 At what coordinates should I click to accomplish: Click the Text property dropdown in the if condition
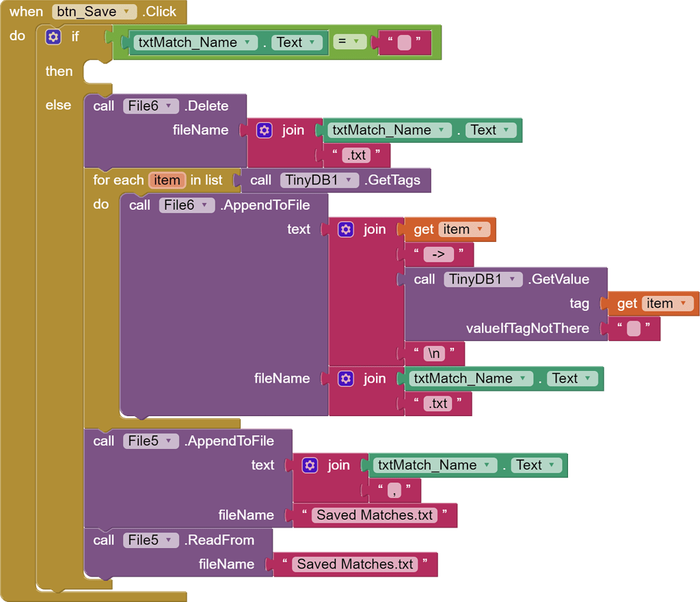pyautogui.click(x=297, y=42)
